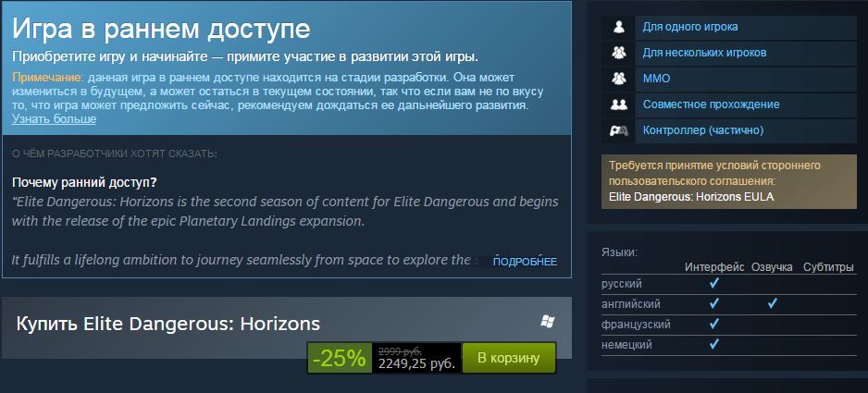Image resolution: width=868 pixels, height=393 pixels.
Task: Click the multiplayer group icon
Action: [618, 53]
